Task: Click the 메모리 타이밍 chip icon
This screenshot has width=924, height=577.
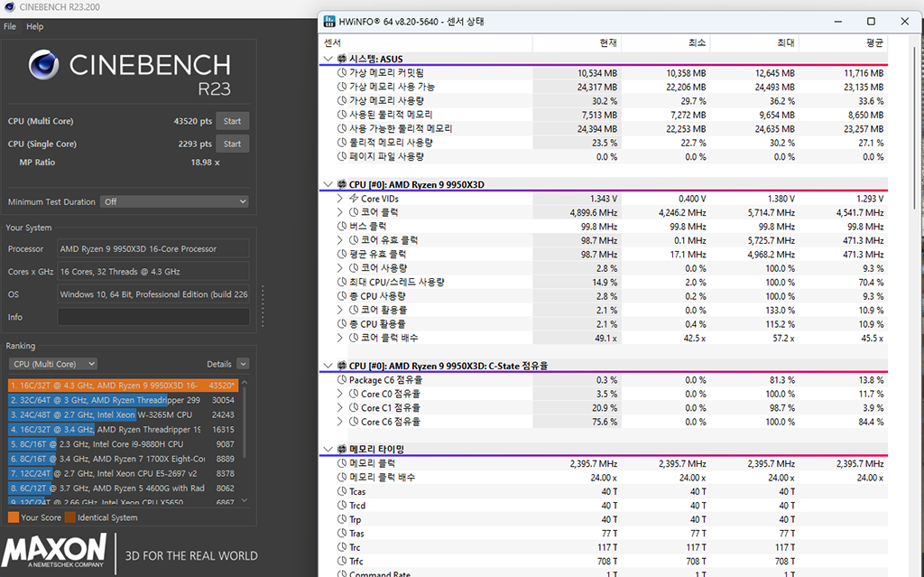Action: 342,449
